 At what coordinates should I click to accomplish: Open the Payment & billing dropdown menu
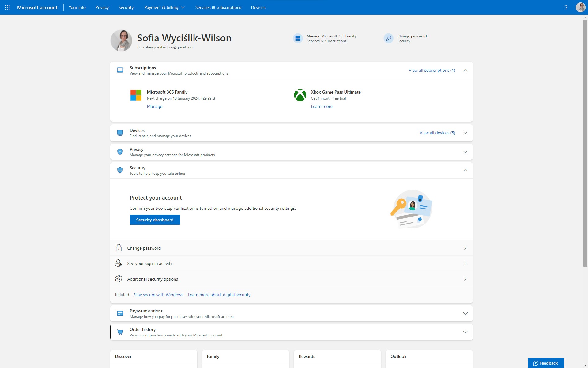click(x=164, y=7)
